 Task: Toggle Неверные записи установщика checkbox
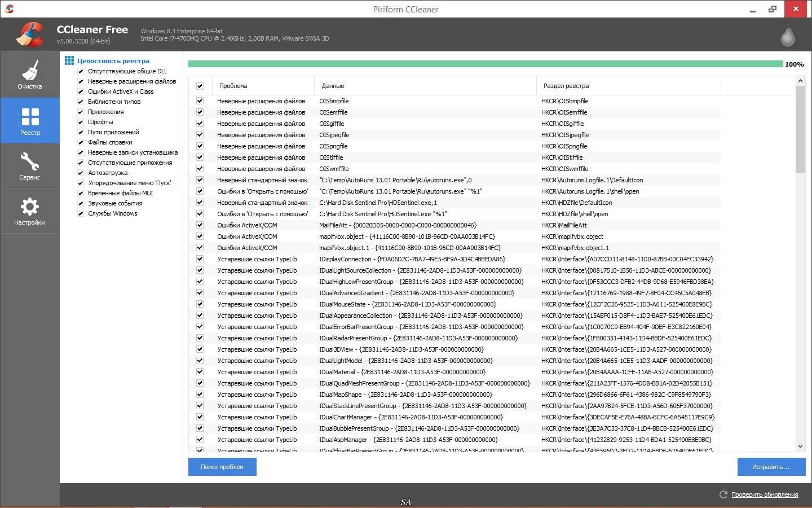[x=81, y=152]
